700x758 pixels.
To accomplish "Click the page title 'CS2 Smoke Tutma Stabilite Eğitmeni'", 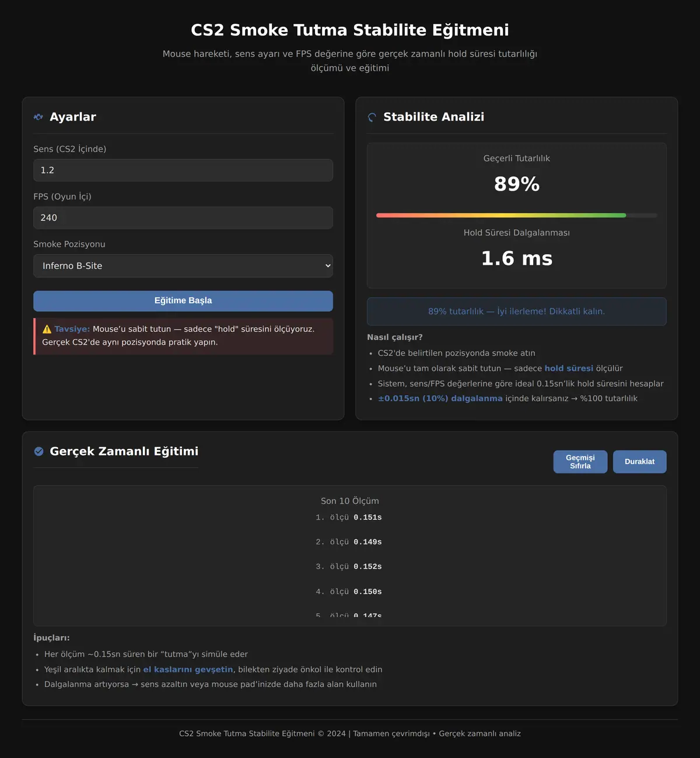I will pyautogui.click(x=350, y=30).
